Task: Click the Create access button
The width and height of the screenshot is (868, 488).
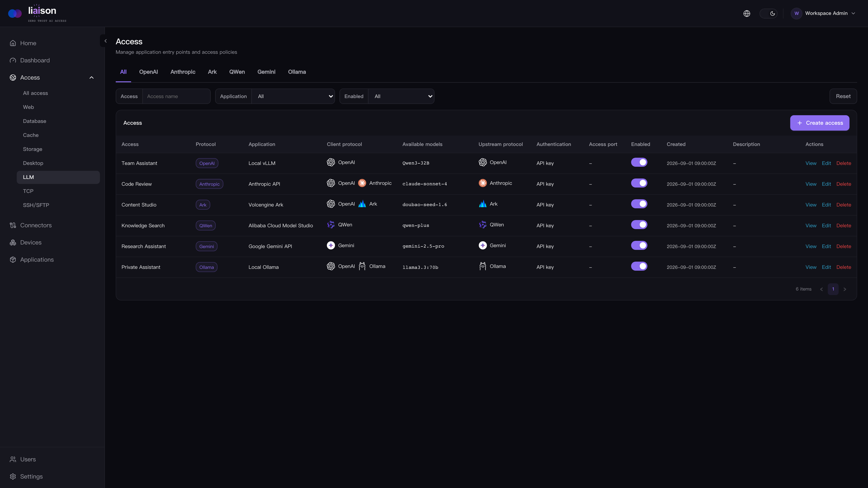Action: [819, 123]
